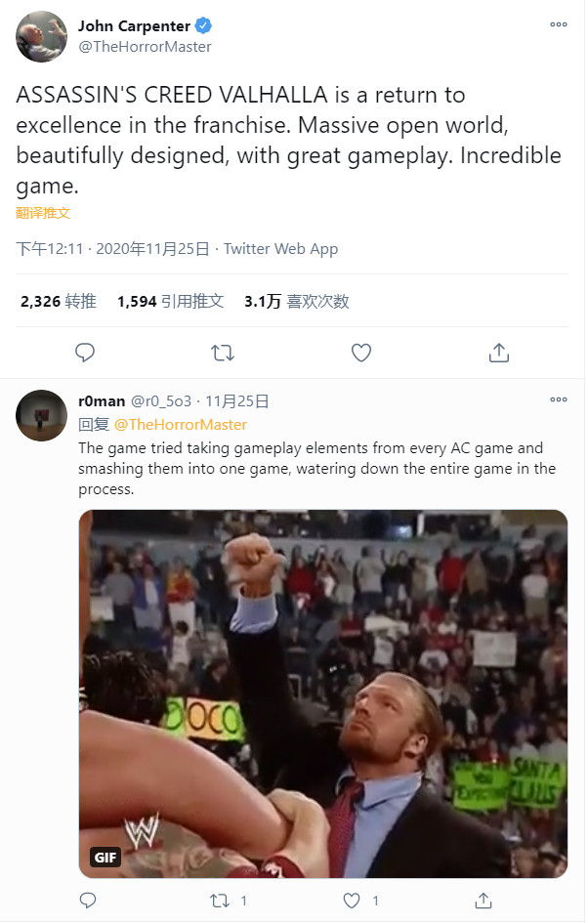Open @TheHorrorMaster mention in the reply

click(180, 425)
